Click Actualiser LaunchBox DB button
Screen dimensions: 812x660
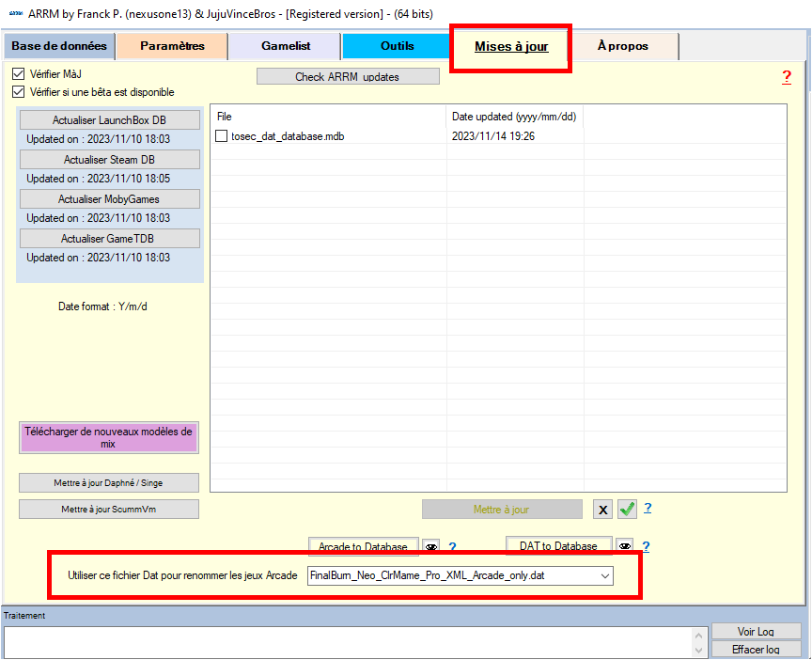pyautogui.click(x=109, y=120)
